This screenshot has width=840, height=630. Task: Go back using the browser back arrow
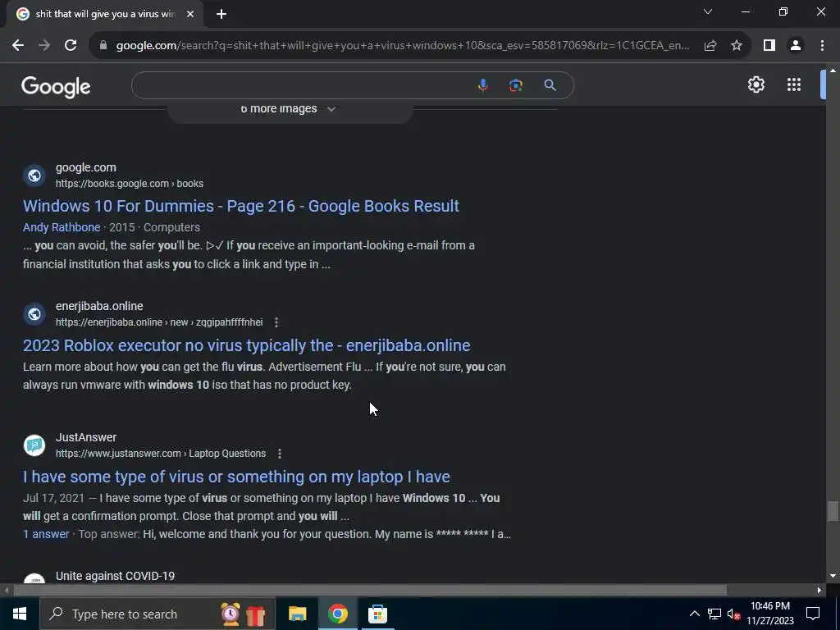[x=18, y=46]
